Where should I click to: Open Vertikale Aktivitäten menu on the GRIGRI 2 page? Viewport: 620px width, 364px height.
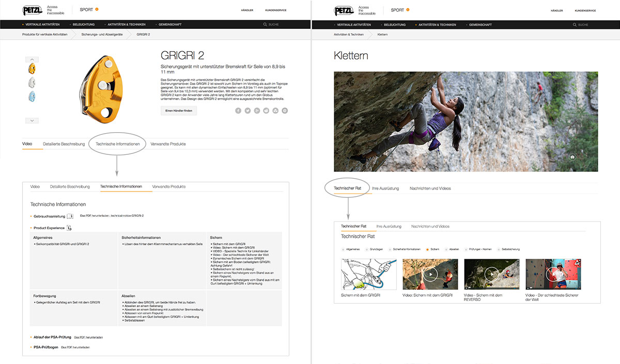coord(42,25)
